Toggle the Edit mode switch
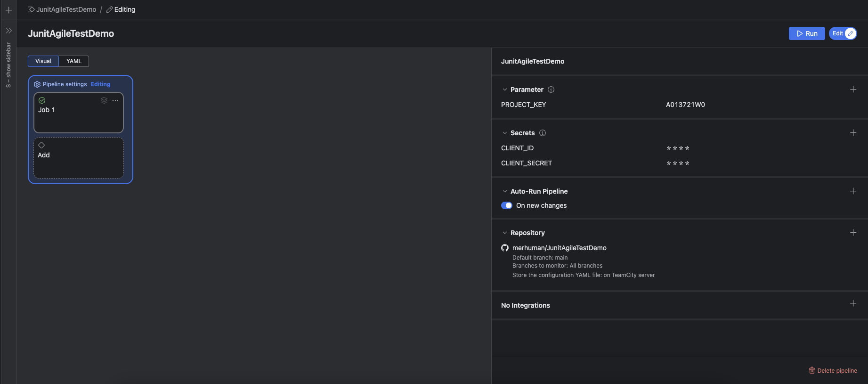Image resolution: width=868 pixels, height=384 pixels. point(843,33)
